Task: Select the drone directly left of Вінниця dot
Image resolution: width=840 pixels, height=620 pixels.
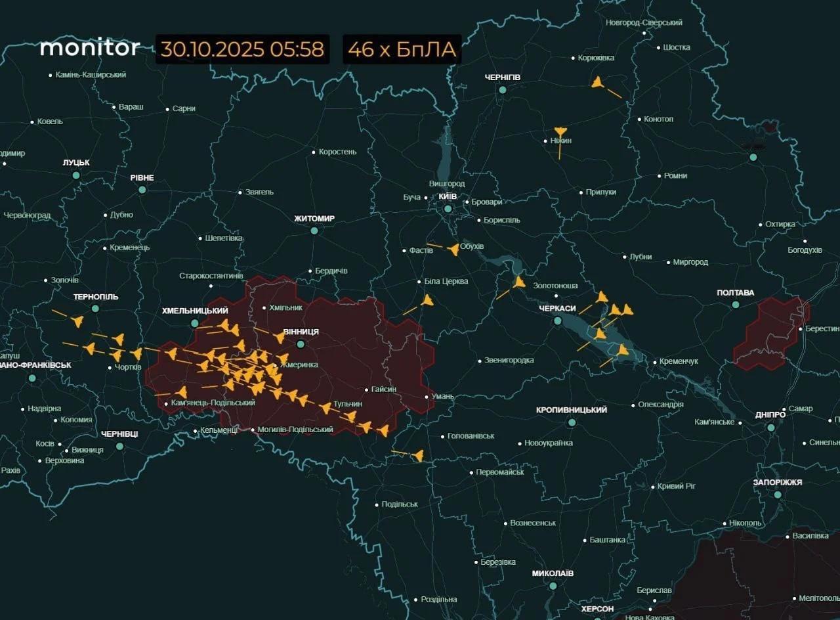Action: pos(280,338)
